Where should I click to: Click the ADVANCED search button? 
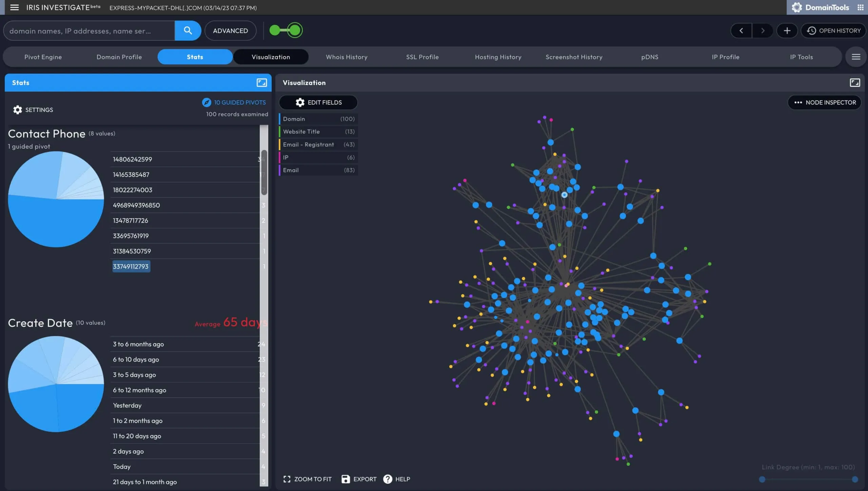click(x=231, y=31)
